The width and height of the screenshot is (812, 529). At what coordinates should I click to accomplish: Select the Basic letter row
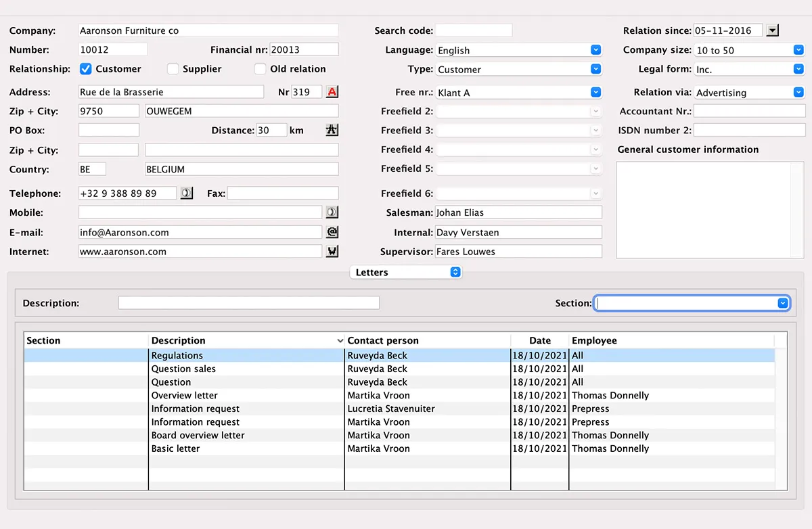tap(176, 448)
